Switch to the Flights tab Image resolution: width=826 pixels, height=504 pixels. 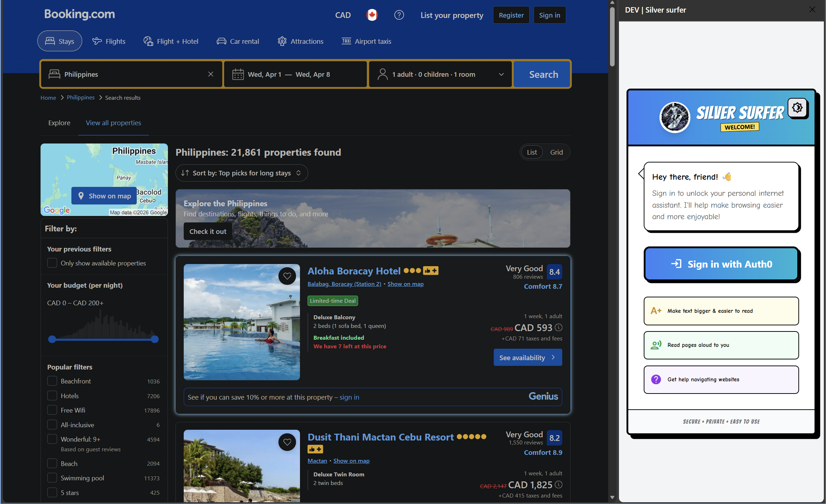(109, 41)
